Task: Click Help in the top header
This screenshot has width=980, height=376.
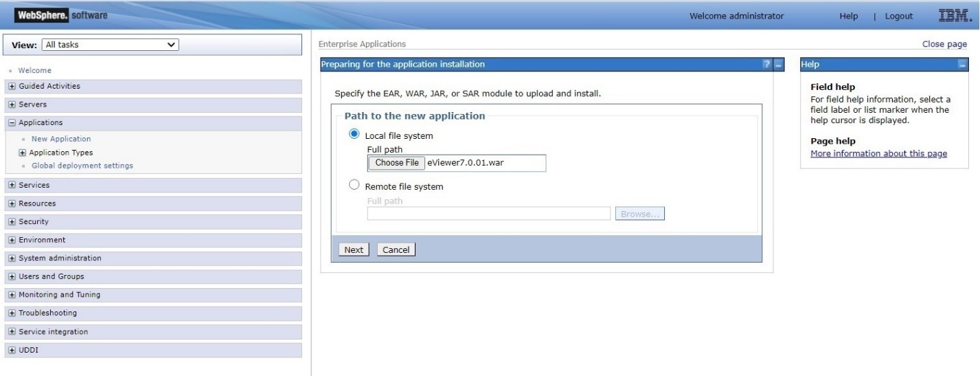Action: pyautogui.click(x=848, y=16)
